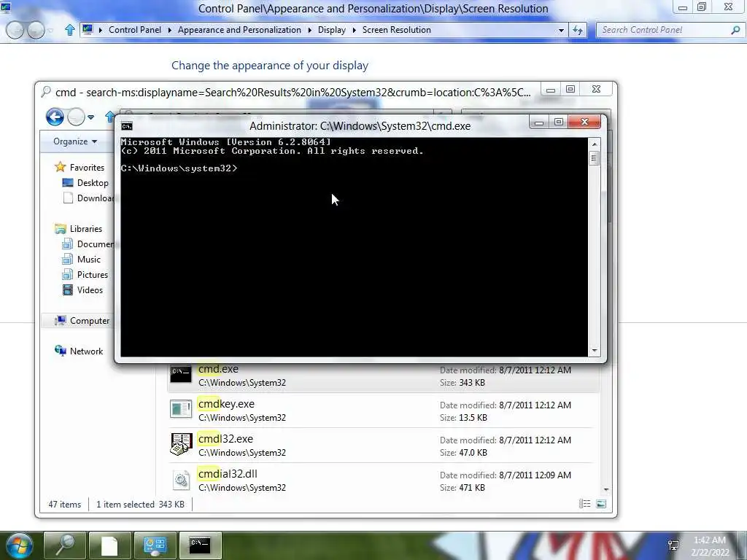Click Screen Resolution in the breadcrumb
747x560 pixels.
coord(396,29)
